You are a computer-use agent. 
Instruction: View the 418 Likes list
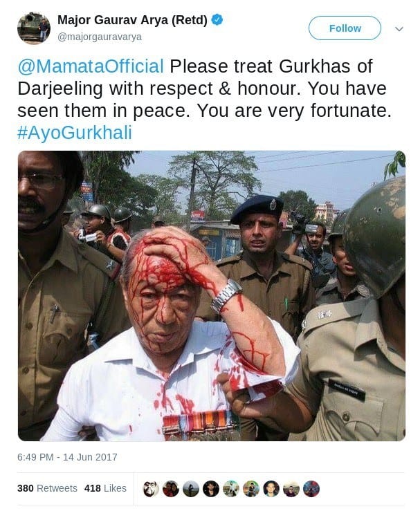pos(105,488)
